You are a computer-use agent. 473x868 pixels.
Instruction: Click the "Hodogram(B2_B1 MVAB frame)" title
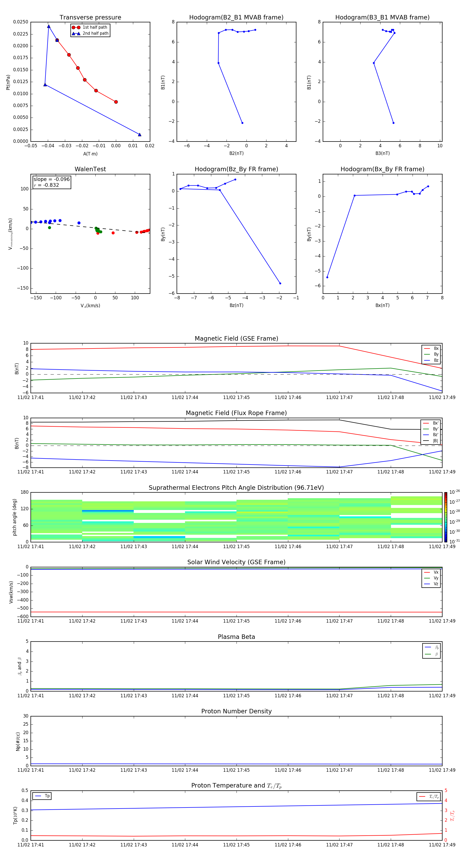pyautogui.click(x=236, y=18)
